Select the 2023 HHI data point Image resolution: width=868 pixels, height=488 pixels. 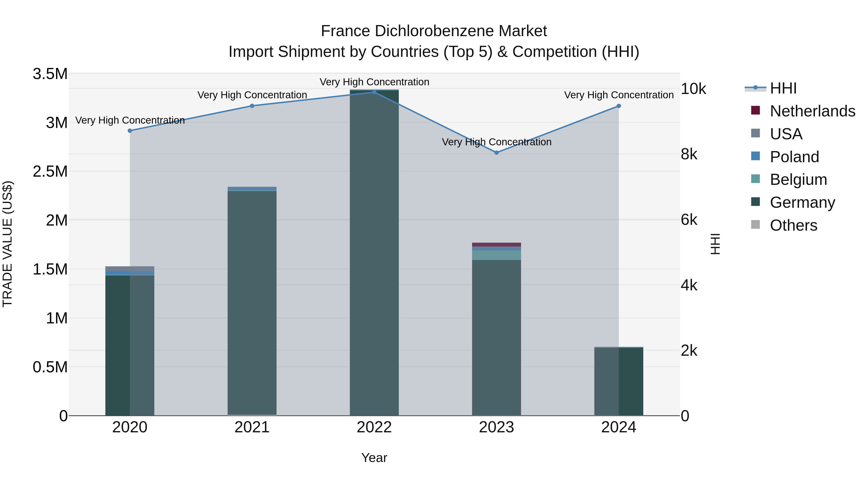point(496,153)
